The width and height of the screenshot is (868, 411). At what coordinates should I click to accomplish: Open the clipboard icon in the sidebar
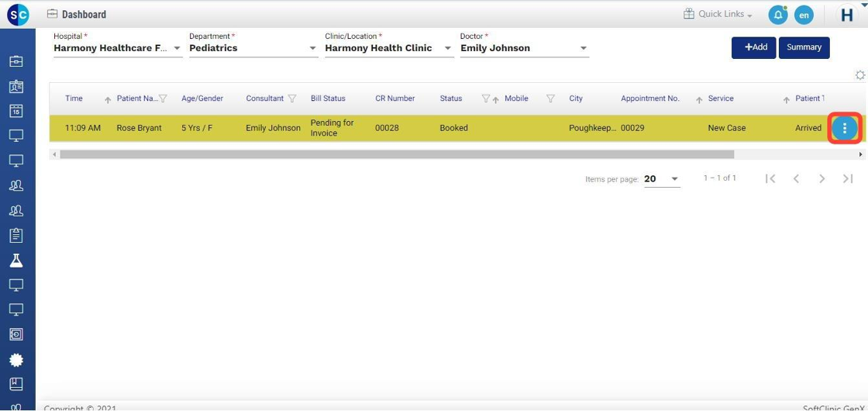pyautogui.click(x=16, y=236)
